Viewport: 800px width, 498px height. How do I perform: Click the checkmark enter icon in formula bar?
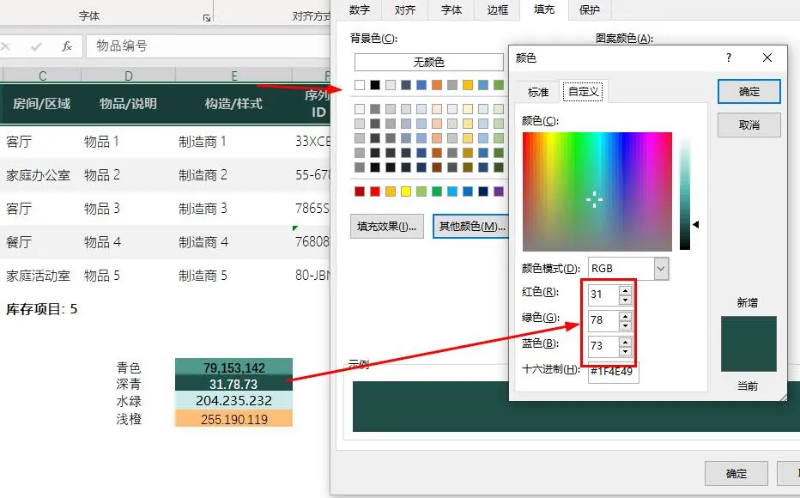click(x=37, y=46)
